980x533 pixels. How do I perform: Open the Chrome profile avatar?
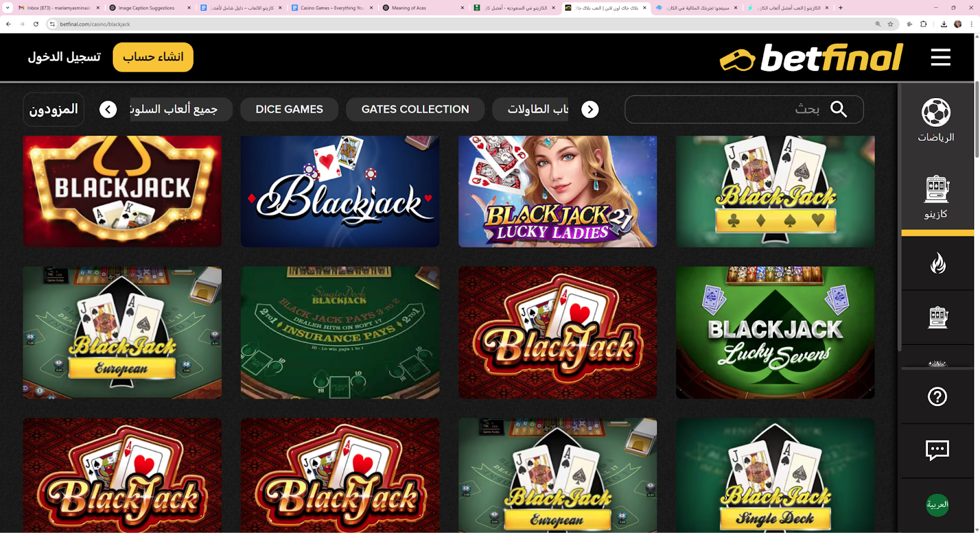tap(958, 24)
